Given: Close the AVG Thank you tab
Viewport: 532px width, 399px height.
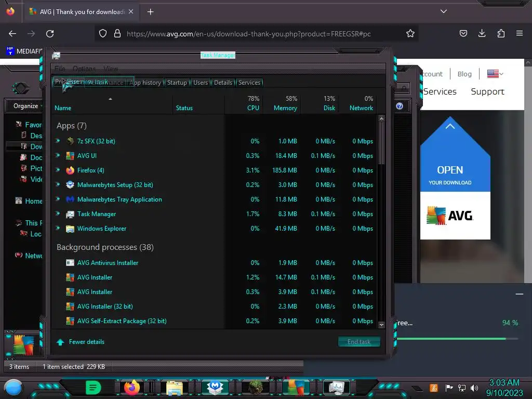Looking at the screenshot, I should (131, 11).
